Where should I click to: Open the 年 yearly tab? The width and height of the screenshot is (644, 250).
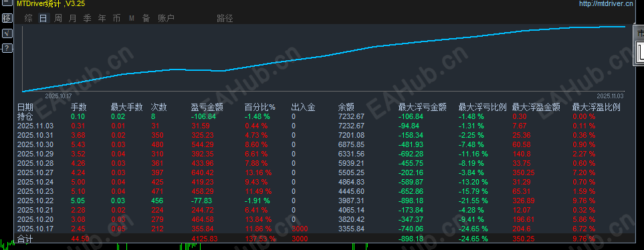pyautogui.click(x=102, y=18)
